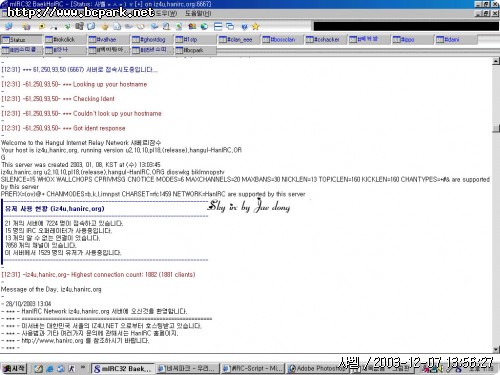Click the scrollbar up arrow in status window
The height and width of the screenshot is (375, 500).
496,61
